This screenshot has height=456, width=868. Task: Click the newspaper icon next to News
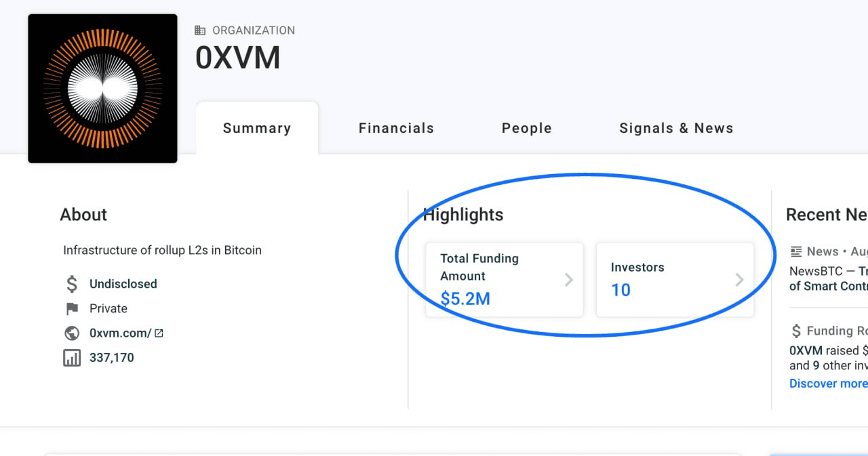tap(796, 252)
